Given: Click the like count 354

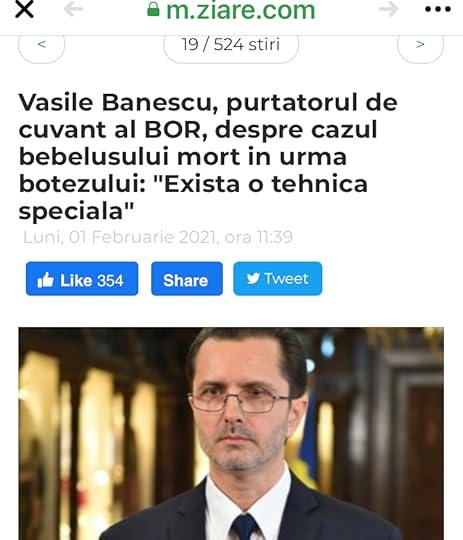Looking at the screenshot, I should pos(110,281).
